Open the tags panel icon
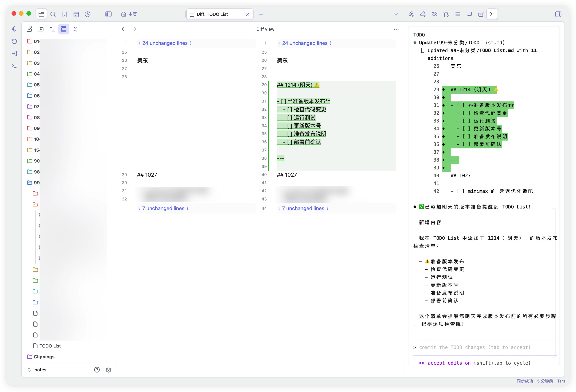576x392 pixels. (434, 14)
